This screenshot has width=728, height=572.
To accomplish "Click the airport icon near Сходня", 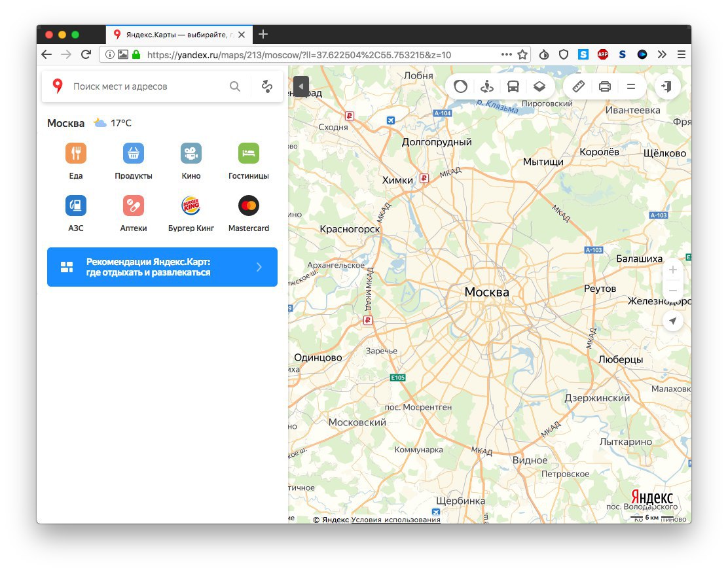I will coord(391,120).
